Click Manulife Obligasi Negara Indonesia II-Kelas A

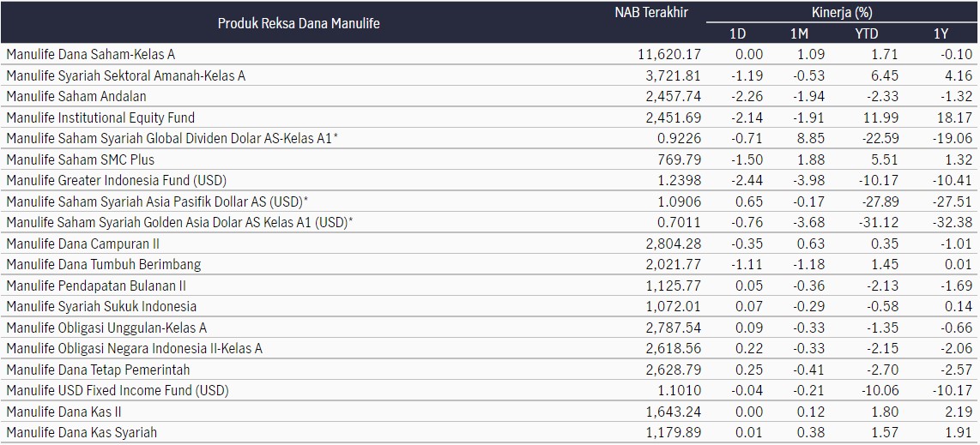pyautogui.click(x=135, y=349)
